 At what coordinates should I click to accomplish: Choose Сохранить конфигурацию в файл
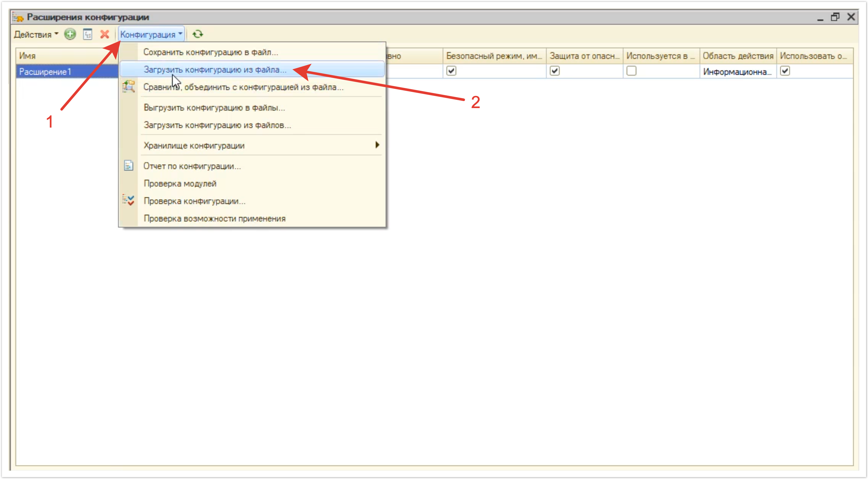[x=211, y=52]
